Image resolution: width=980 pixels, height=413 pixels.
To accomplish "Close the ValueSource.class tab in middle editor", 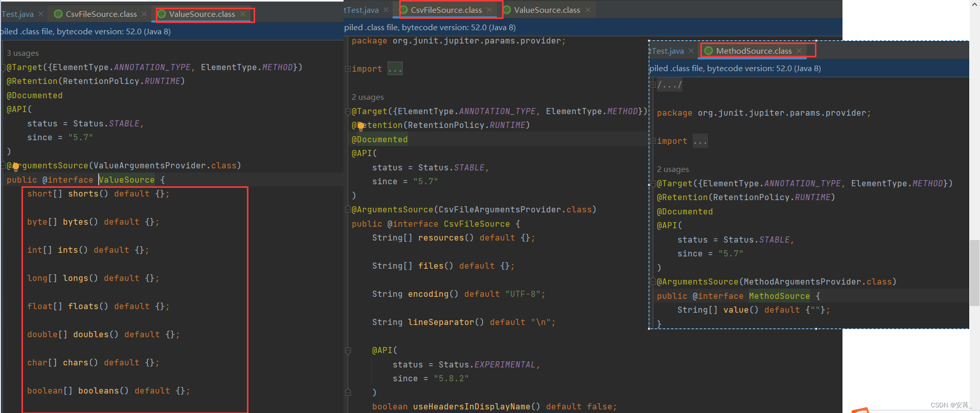I will coord(588,10).
